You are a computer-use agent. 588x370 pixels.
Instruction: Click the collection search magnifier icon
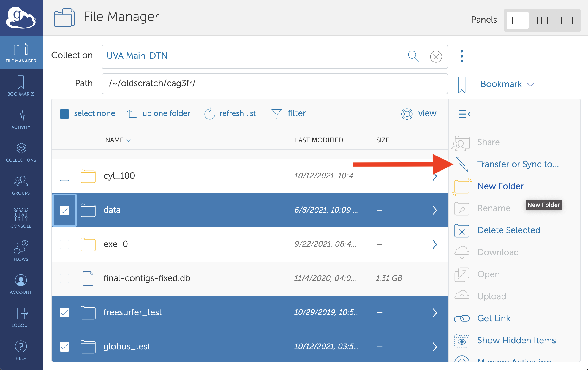tap(413, 56)
